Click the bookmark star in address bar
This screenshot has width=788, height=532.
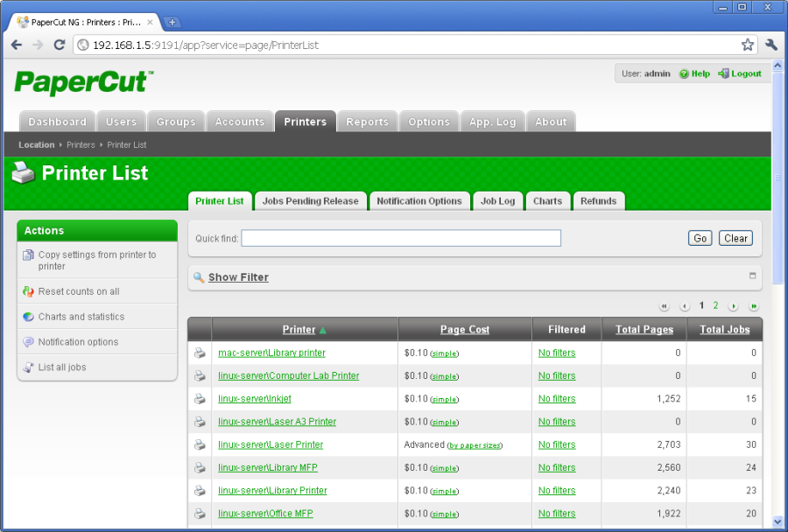pyautogui.click(x=747, y=45)
